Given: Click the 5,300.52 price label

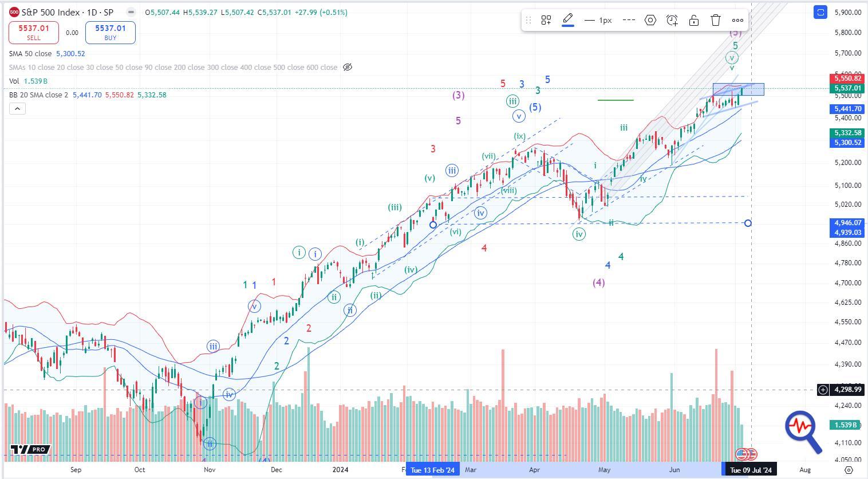Looking at the screenshot, I should coord(848,143).
